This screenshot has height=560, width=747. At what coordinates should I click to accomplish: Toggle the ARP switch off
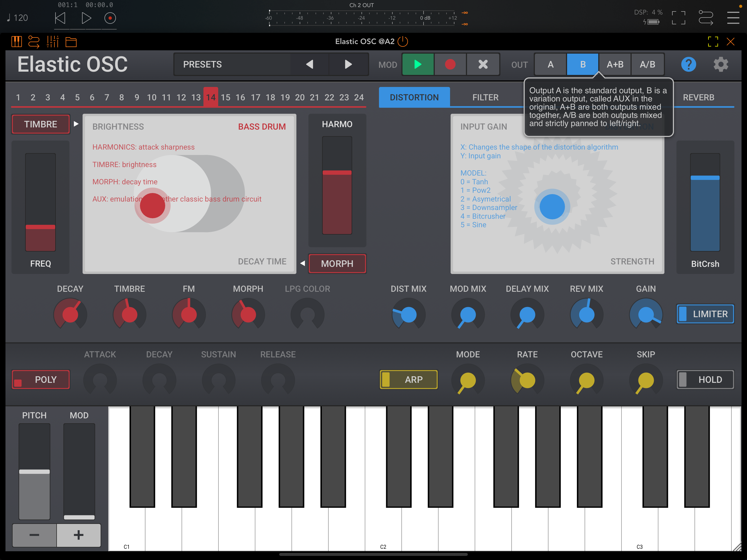[408, 379]
